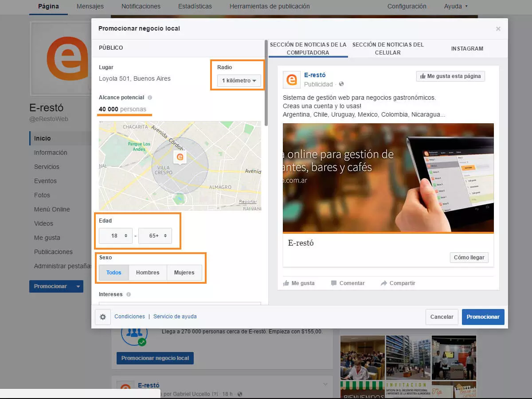
Task: Close the Promocionar negocio local dialog
Action: click(498, 29)
